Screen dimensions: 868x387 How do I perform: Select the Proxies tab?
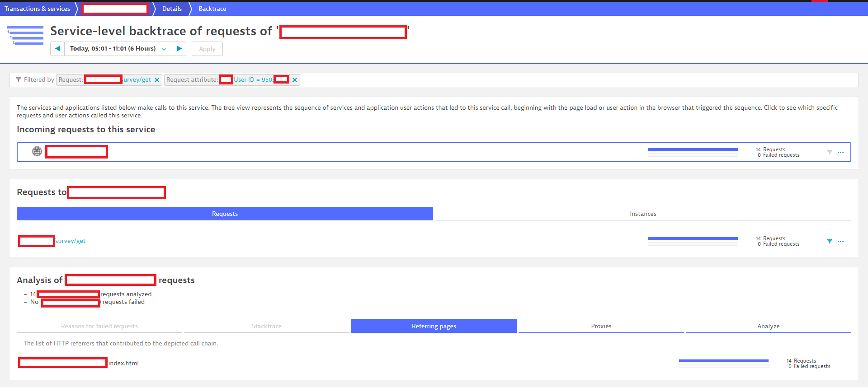pos(601,326)
